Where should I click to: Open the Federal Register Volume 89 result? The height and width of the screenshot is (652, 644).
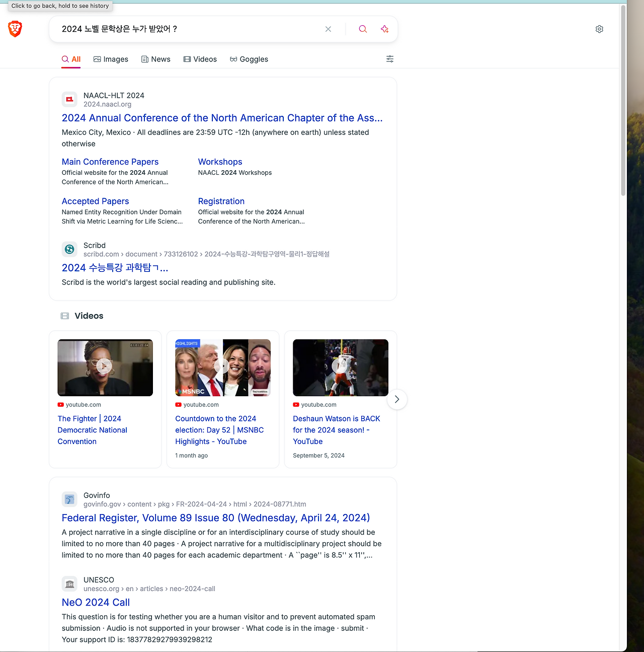pyautogui.click(x=216, y=518)
